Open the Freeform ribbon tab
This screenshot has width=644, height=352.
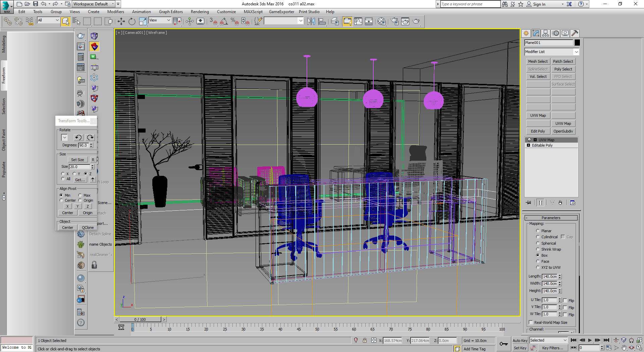pos(4,76)
